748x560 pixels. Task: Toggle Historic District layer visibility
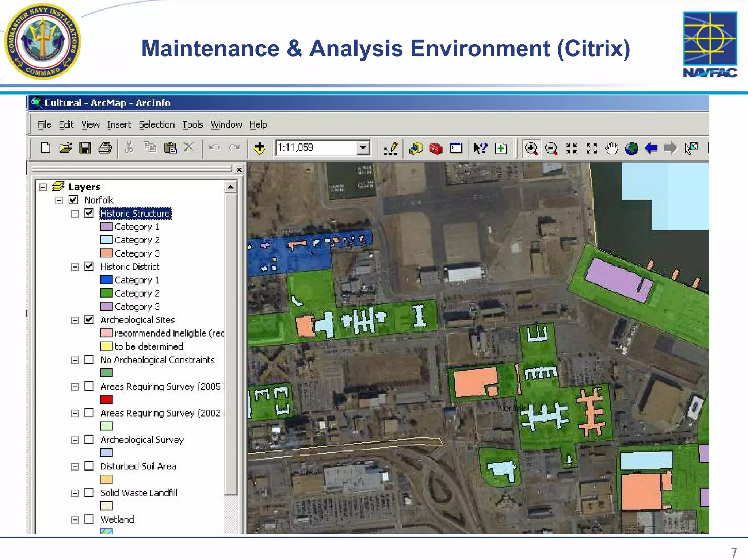click(x=89, y=266)
